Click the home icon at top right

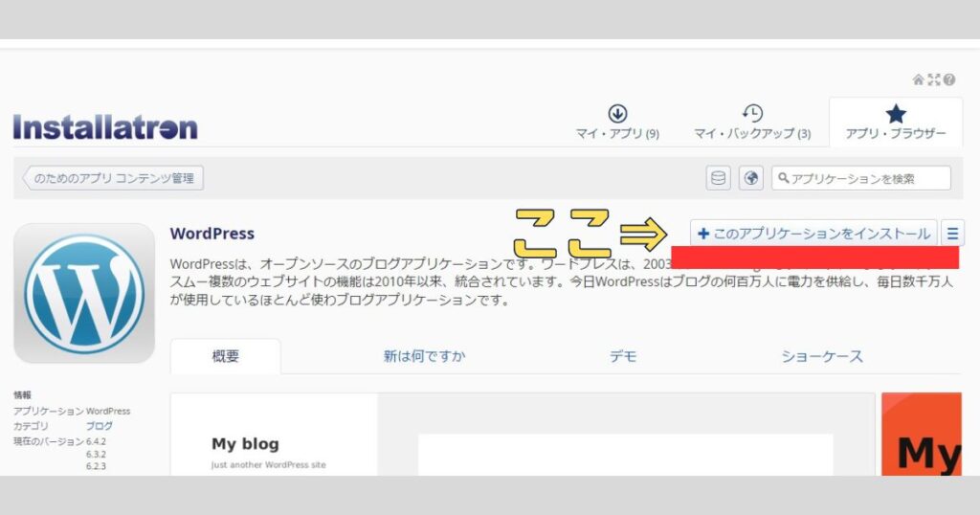[918, 79]
